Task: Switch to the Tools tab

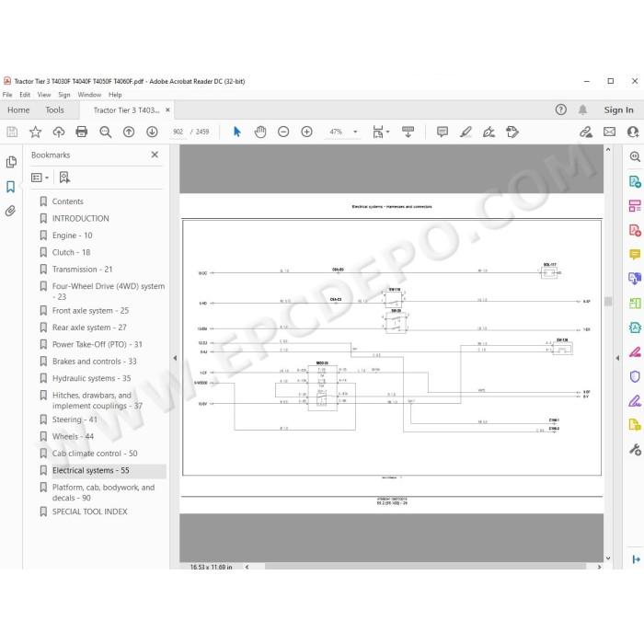Action: tap(54, 110)
